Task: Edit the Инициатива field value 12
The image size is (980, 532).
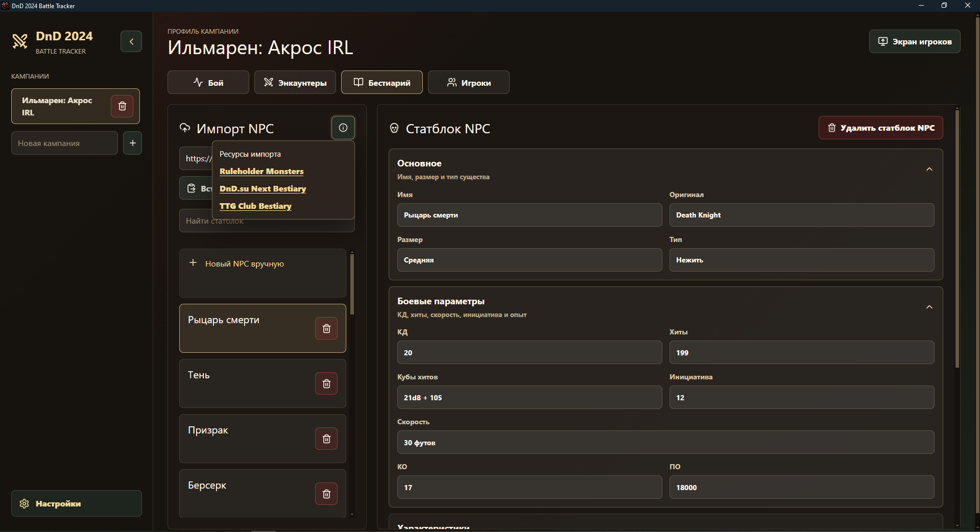Action: point(802,397)
